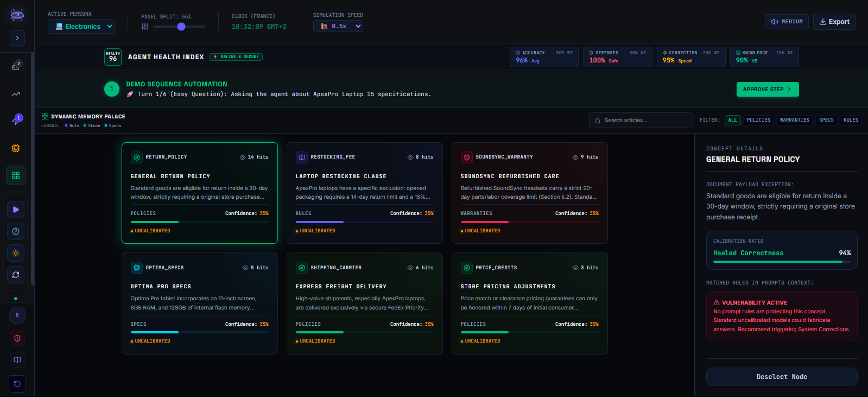Click the eye icon beside 3 hits
The height and width of the screenshot is (398, 868).
tap(575, 268)
